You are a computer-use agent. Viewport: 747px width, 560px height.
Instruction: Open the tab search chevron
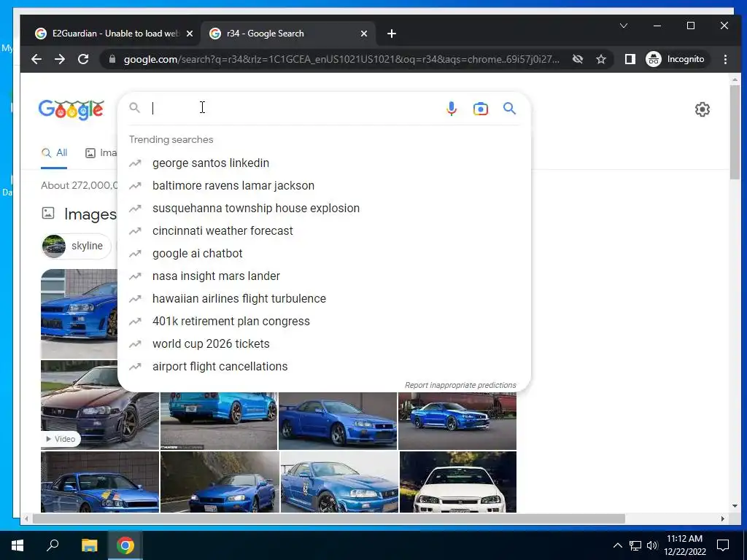coord(623,26)
